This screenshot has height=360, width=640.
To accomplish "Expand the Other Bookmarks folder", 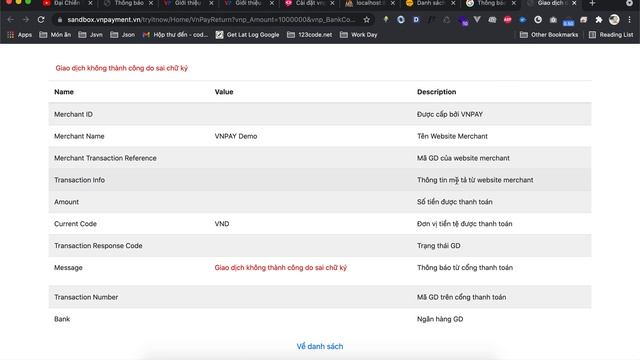I will (x=549, y=35).
